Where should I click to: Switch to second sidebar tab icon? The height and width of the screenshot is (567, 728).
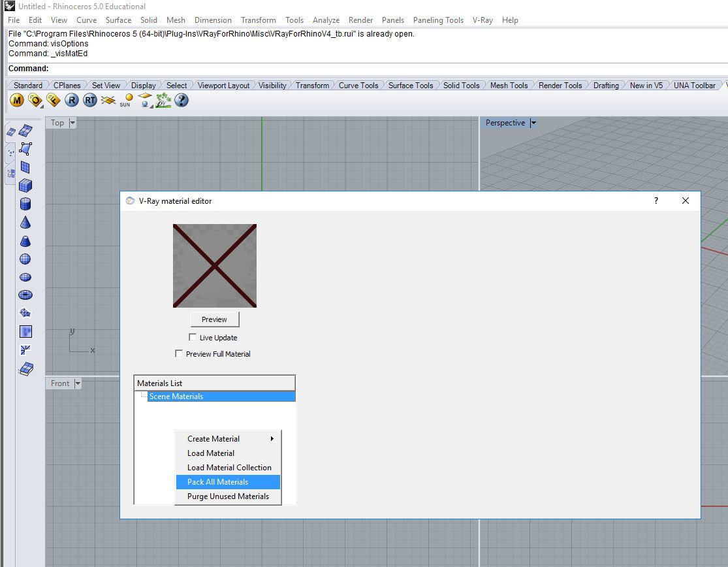(10, 153)
